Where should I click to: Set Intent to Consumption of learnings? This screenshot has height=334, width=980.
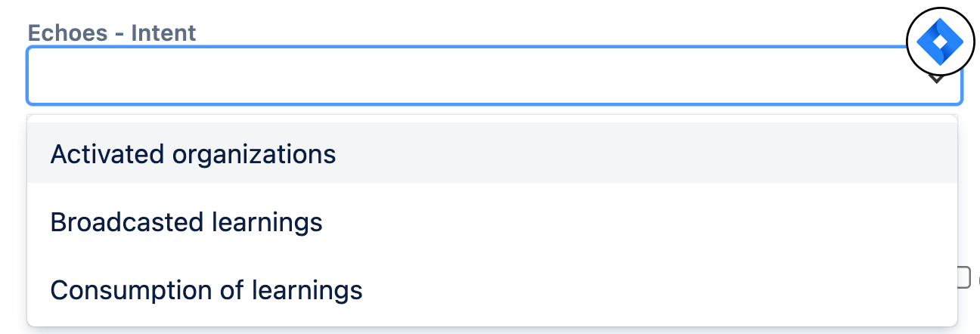(492, 289)
